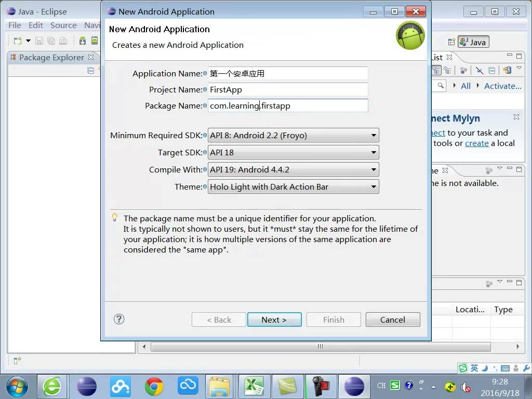
Task: Select the Java perspective button
Action: point(473,42)
